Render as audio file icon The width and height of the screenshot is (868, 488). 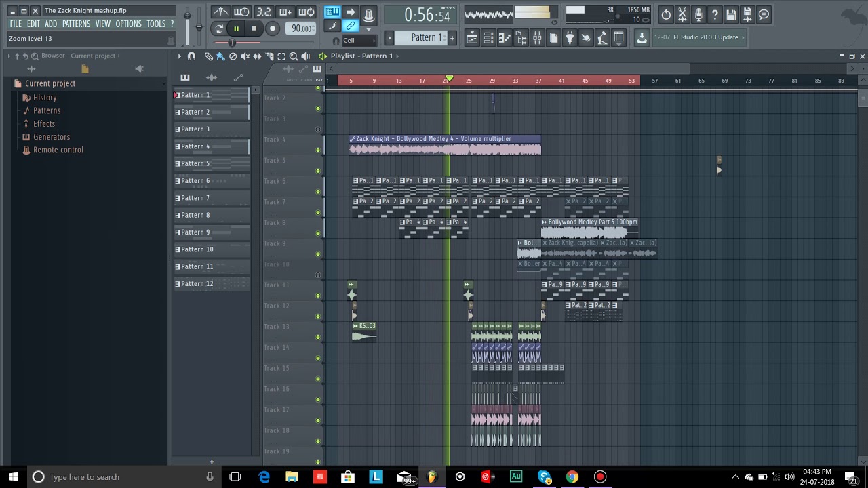(x=747, y=14)
